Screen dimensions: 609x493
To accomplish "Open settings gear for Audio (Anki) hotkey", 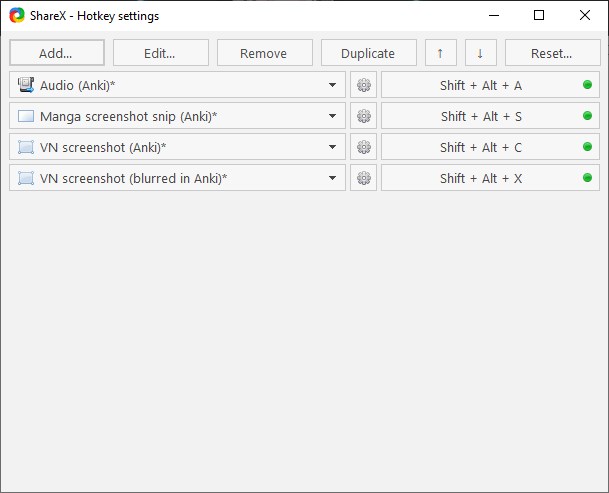I will tap(363, 85).
